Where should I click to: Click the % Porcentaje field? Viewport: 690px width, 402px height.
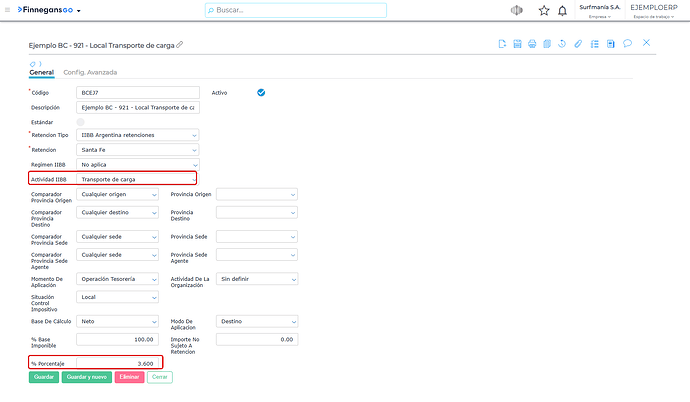[x=117, y=363]
